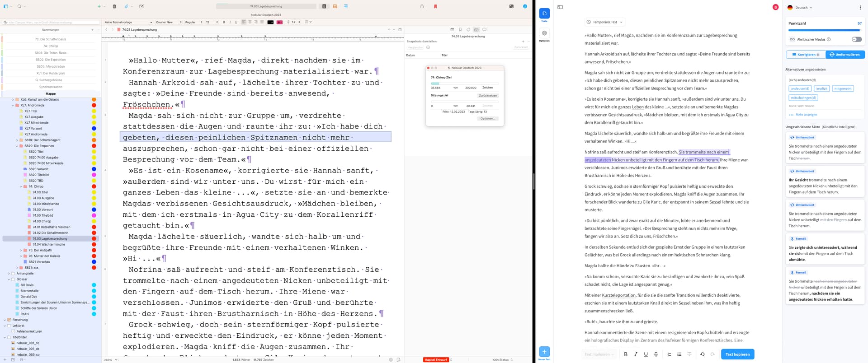Select 74.04 Wächtermönche in the binder
Image resolution: width=868 pixels, height=363 pixels.
49,244
